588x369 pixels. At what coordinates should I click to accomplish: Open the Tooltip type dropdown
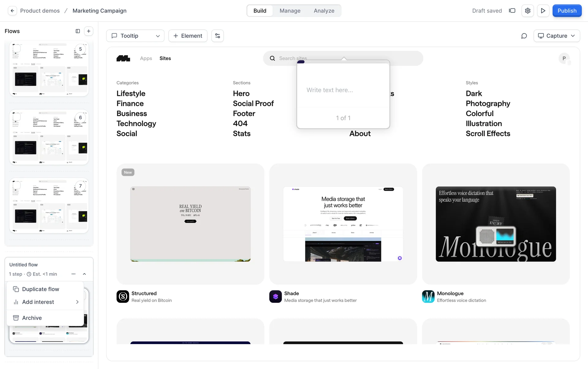pos(135,36)
